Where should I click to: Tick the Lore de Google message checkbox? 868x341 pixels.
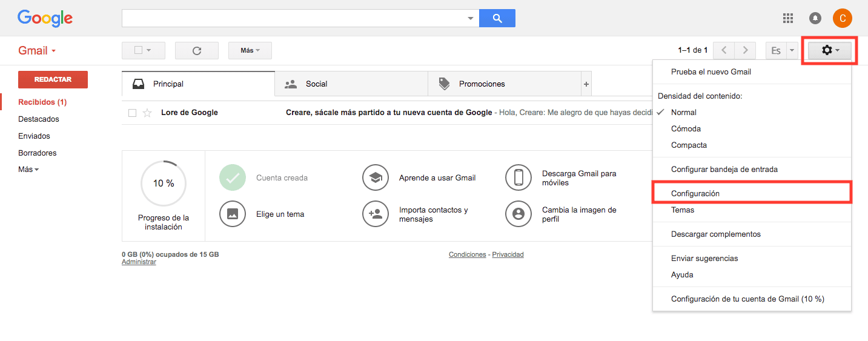pyautogui.click(x=133, y=113)
